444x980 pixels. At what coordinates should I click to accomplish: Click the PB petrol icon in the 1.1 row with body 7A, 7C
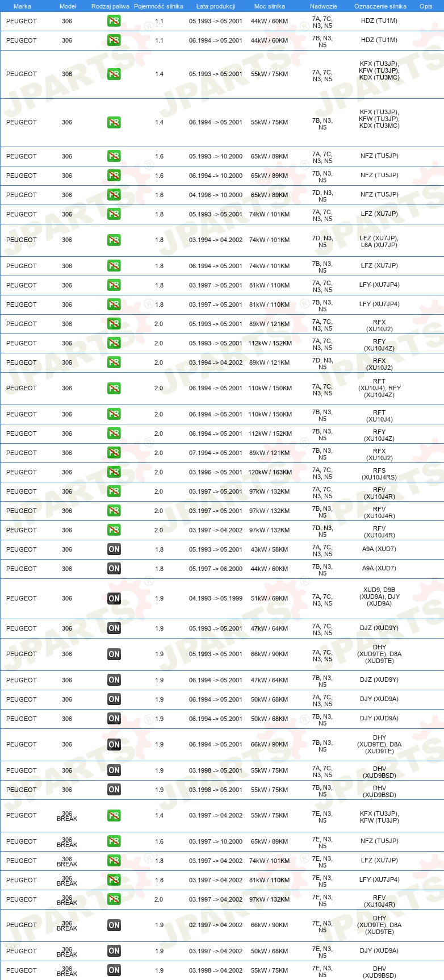point(114,21)
